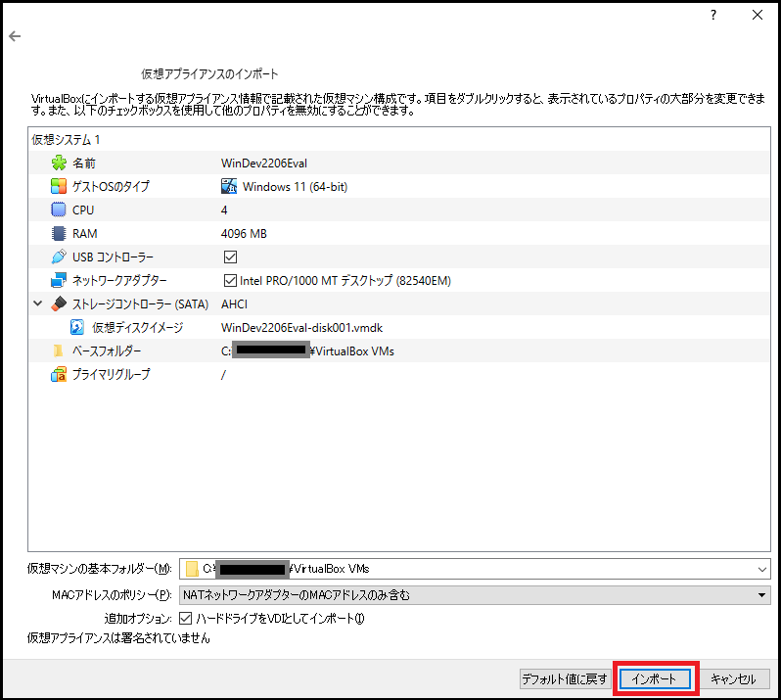The height and width of the screenshot is (700, 781).
Task: Select the CPU count value 4
Action: click(224, 210)
